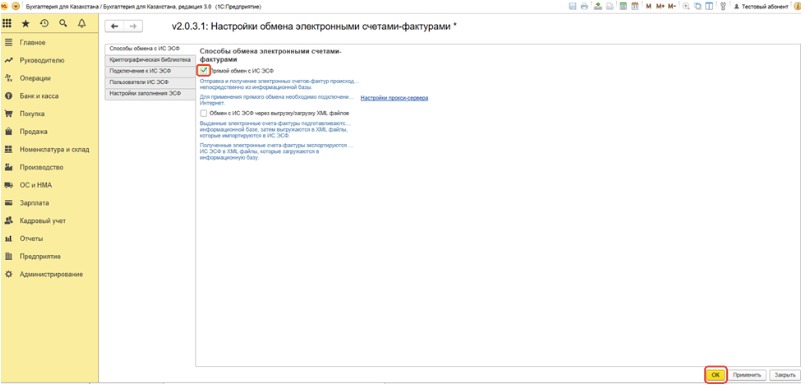Switch to Пользователи ИС ЭСФ tab
This screenshot has height=385, width=805.
150,83
